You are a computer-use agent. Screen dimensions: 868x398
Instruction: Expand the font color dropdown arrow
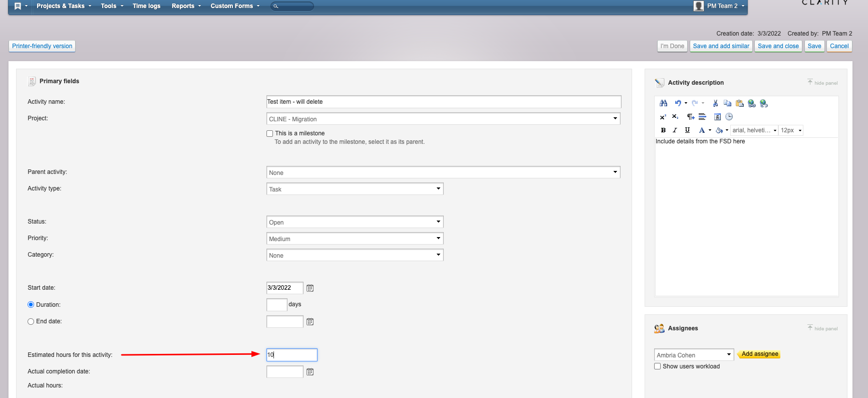710,130
